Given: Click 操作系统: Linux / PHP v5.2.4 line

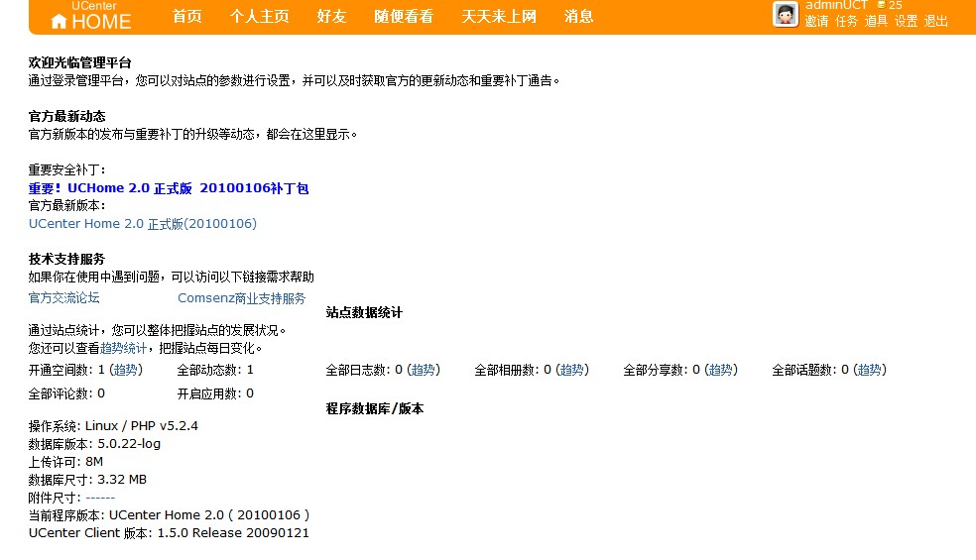Looking at the screenshot, I should [x=113, y=426].
